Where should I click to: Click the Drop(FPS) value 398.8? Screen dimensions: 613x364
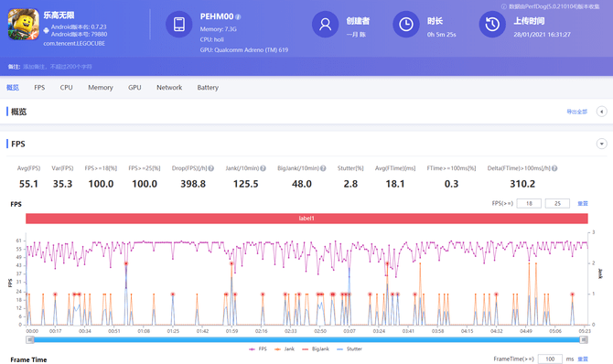[x=193, y=184]
